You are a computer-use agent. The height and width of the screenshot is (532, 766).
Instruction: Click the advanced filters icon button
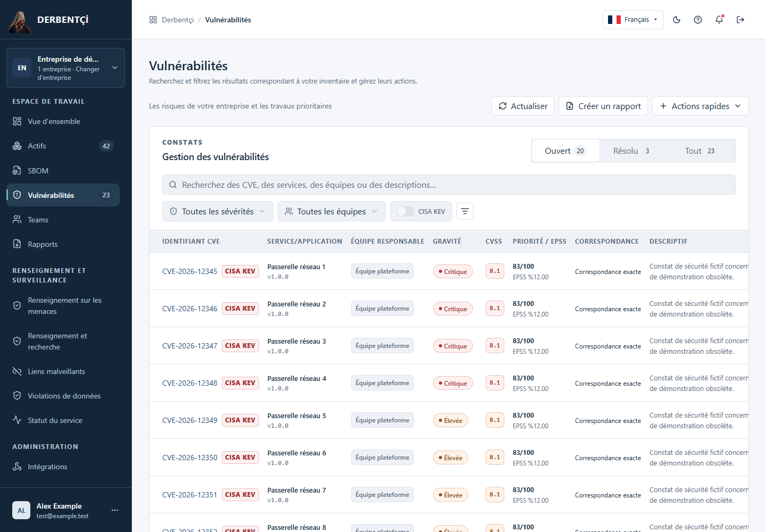coord(465,211)
